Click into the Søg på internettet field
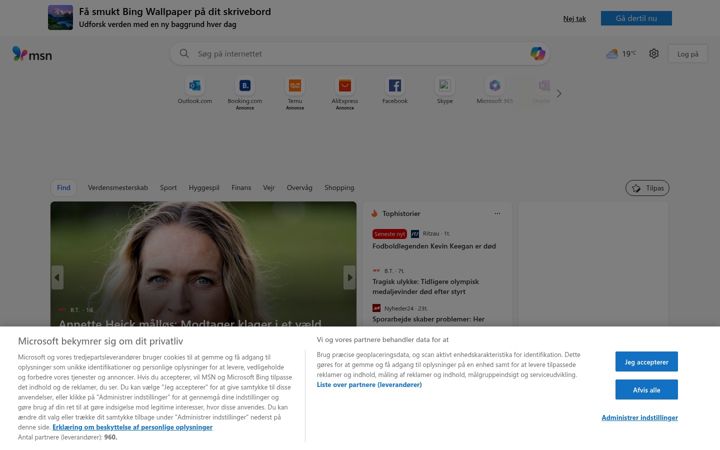The image size is (720, 450). coord(360,54)
